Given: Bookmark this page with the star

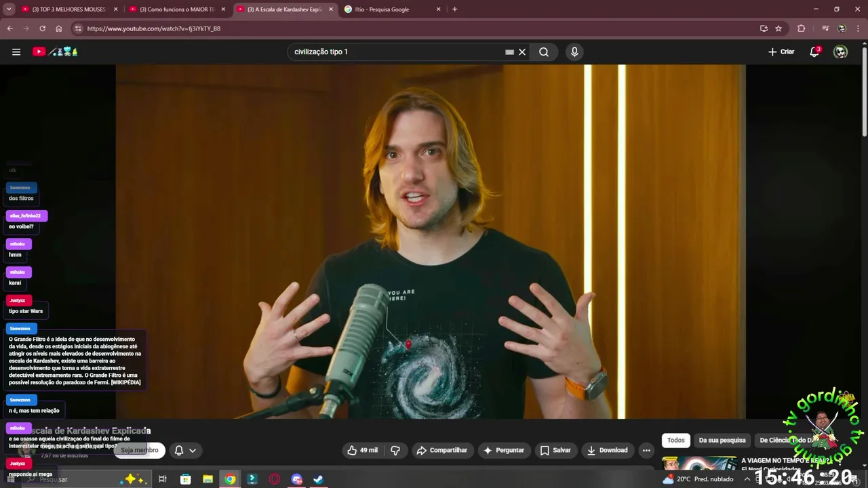Looking at the screenshot, I should coord(778,28).
